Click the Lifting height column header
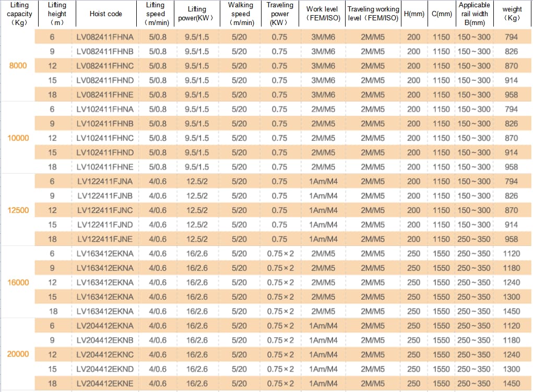 57,14
